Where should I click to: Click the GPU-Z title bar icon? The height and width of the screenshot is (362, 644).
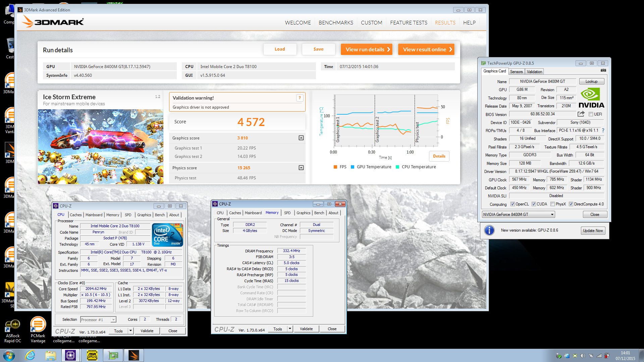pos(483,63)
